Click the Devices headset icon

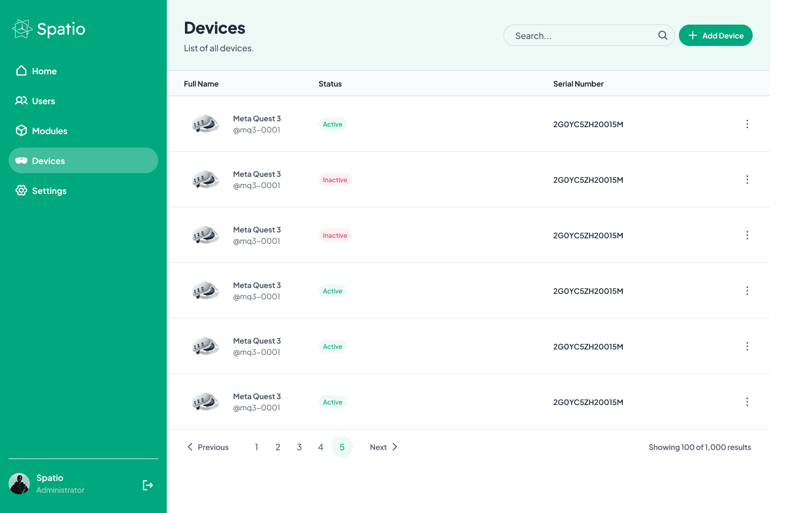[21, 160]
